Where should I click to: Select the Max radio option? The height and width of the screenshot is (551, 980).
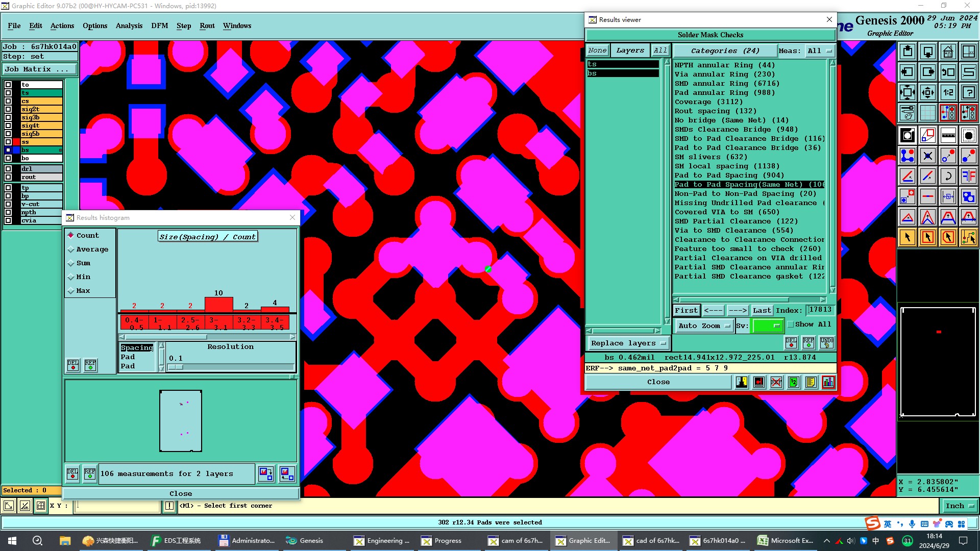point(71,291)
